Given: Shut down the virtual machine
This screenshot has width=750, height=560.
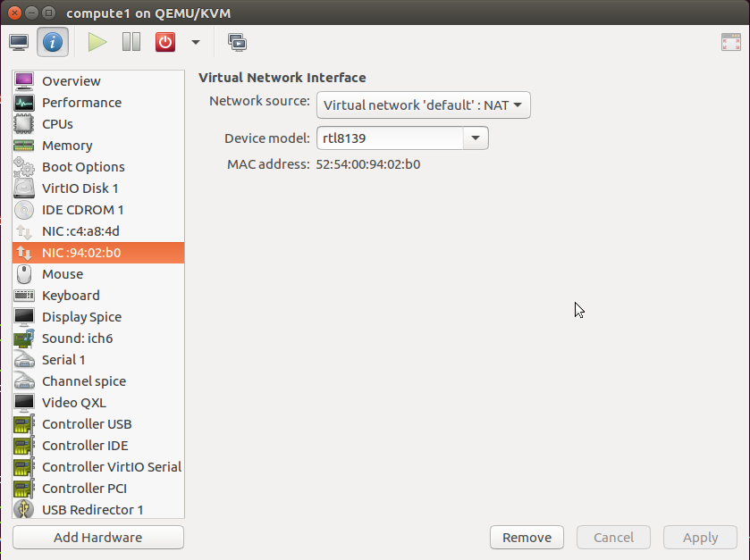Looking at the screenshot, I should pos(165,42).
